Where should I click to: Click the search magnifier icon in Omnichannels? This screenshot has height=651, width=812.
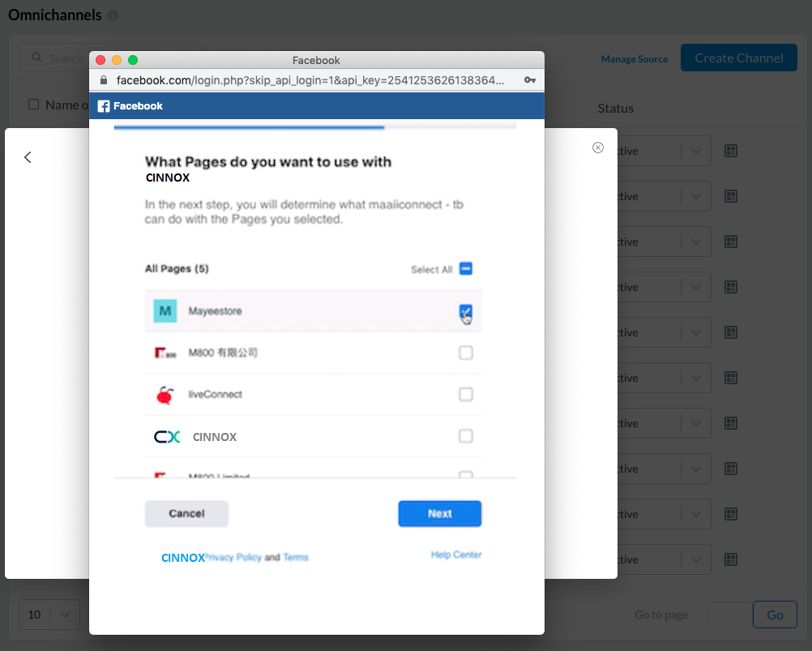pyautogui.click(x=36, y=58)
